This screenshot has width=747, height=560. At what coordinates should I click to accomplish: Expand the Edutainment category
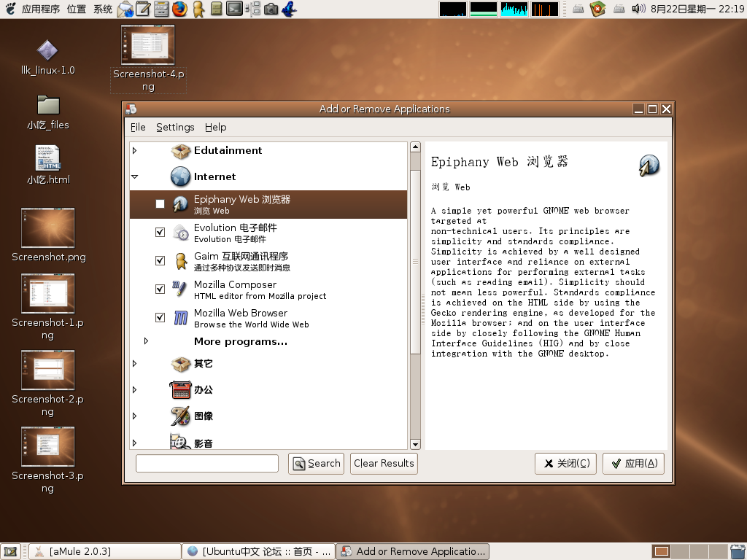(x=135, y=150)
